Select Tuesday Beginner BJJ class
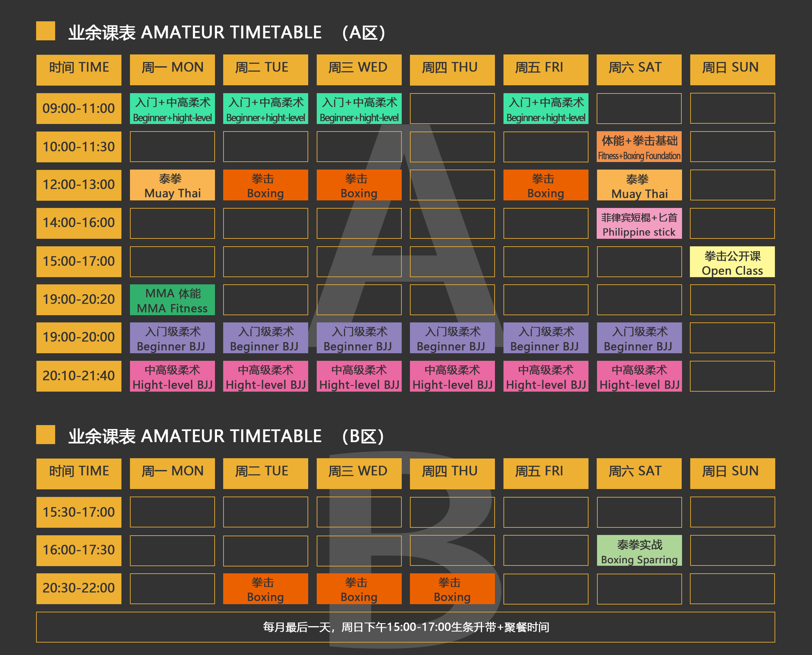This screenshot has width=812, height=655. (266, 338)
